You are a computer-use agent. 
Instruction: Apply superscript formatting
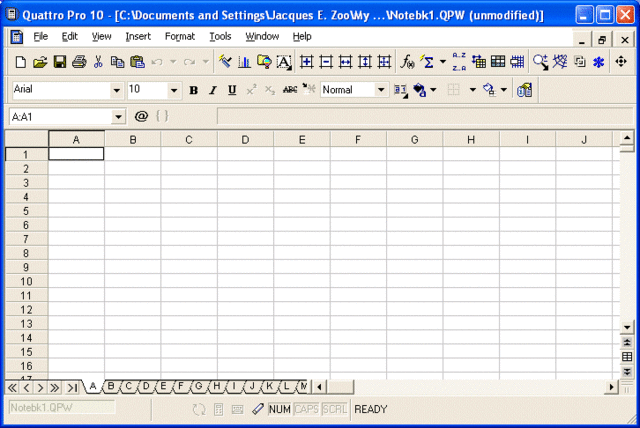click(251, 90)
